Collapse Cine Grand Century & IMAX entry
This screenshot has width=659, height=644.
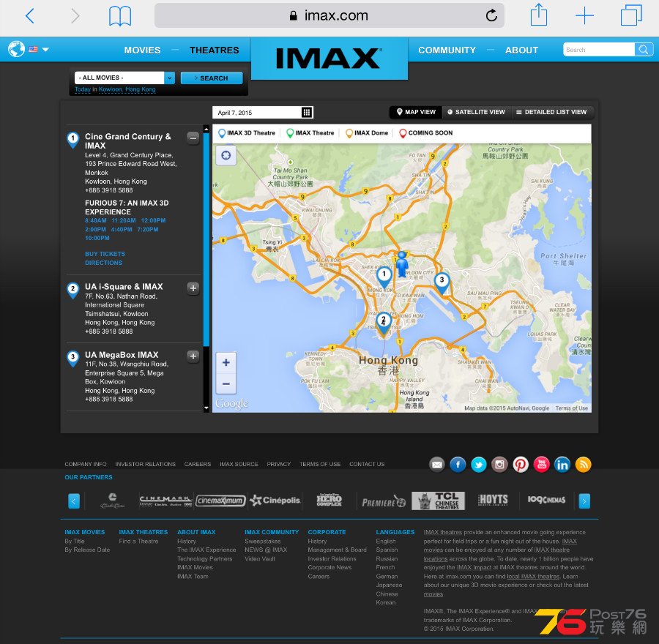point(193,138)
